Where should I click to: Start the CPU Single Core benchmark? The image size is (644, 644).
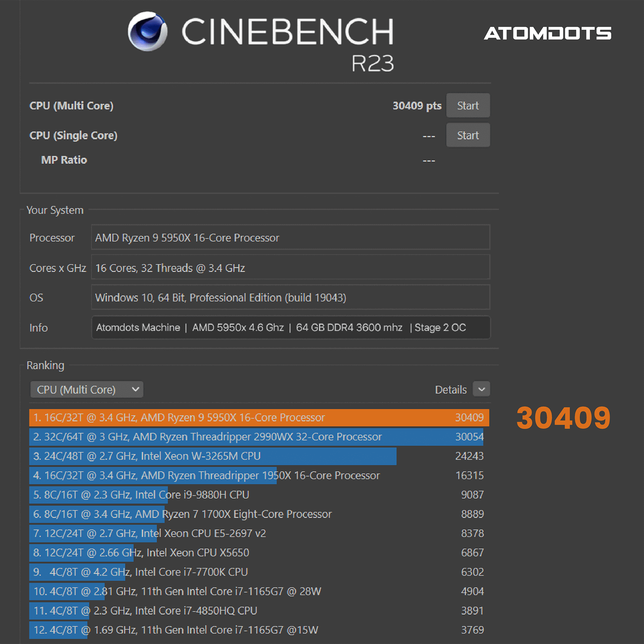click(468, 135)
